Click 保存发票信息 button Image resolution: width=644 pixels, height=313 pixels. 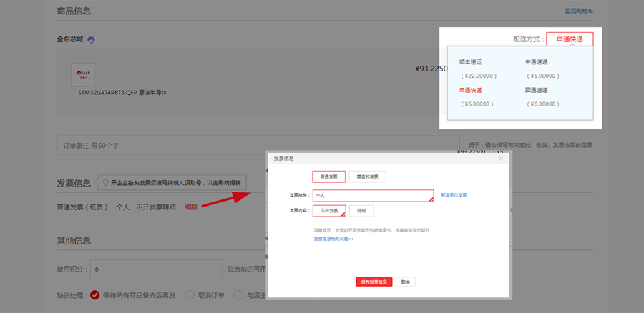(374, 282)
